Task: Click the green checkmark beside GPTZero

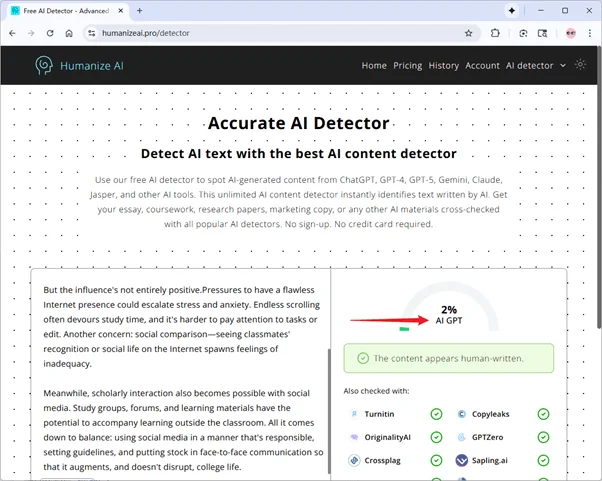Action: point(543,437)
